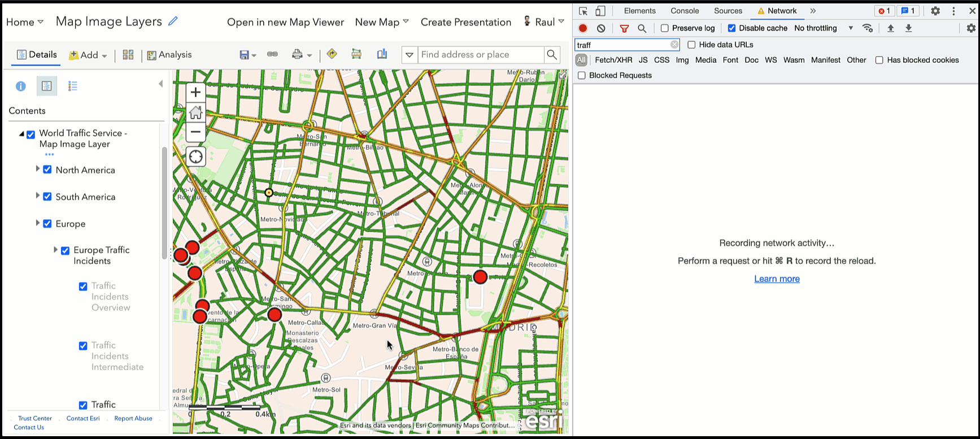Collapse the World Traffic Service layer tree
Viewport: 980px width, 439px height.
(21, 134)
